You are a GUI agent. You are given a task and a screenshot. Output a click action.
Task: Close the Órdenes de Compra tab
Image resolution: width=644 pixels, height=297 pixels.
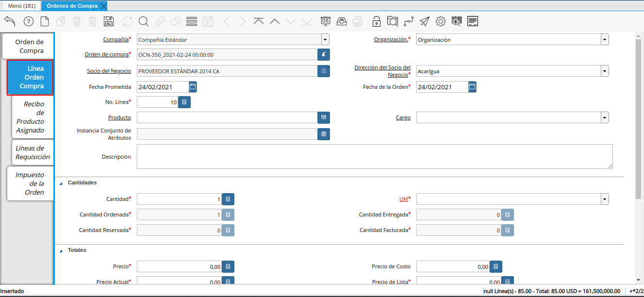point(103,6)
